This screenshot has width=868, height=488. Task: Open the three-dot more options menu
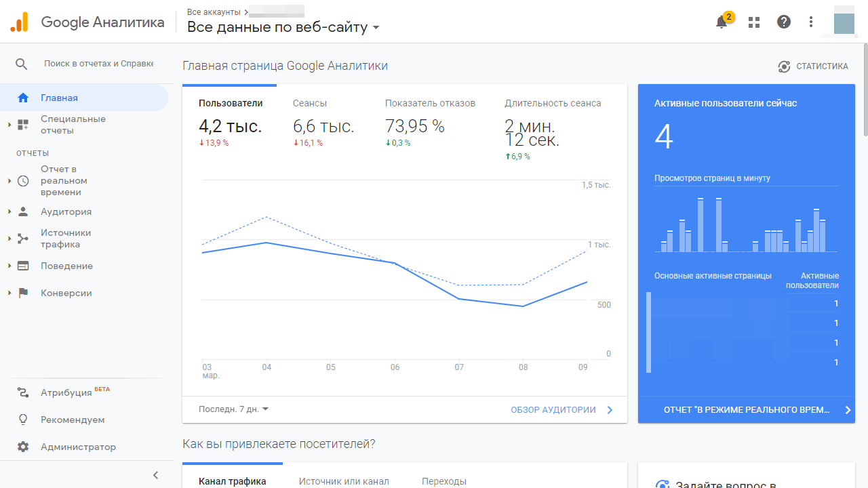click(811, 22)
